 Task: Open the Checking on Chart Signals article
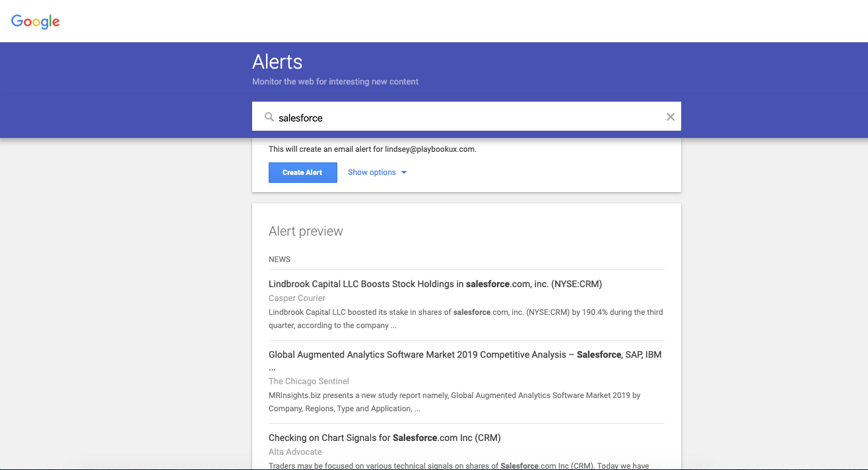385,438
